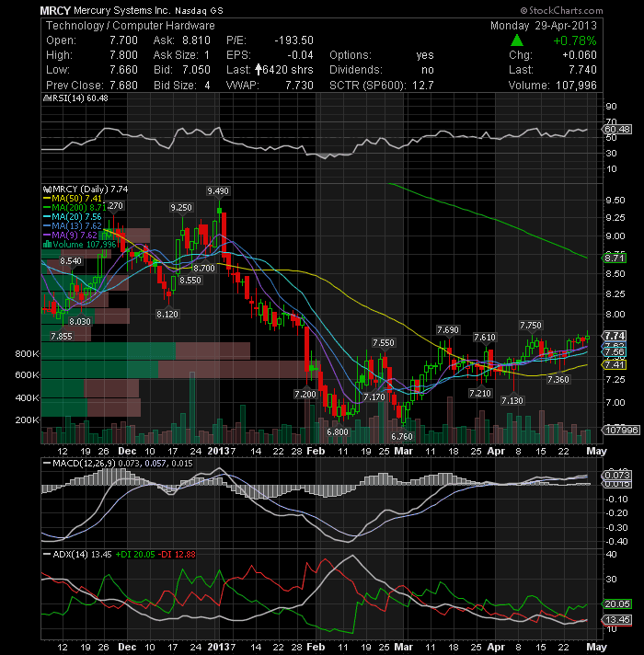Click the Open value 7.700

click(123, 40)
